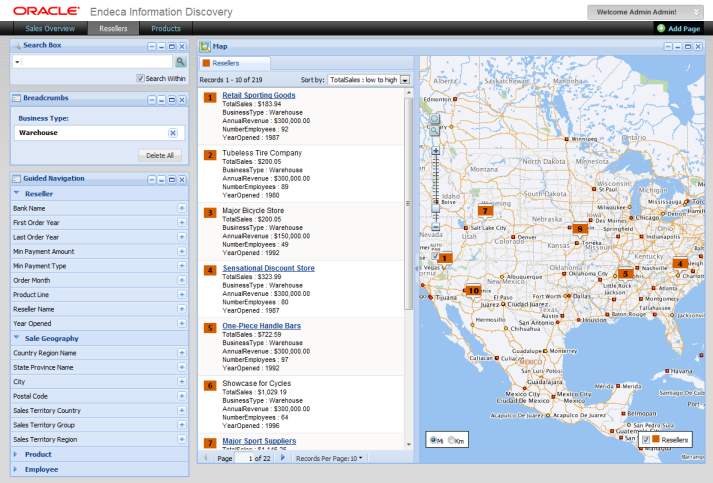Select the Mi distance radio button
Screen dimensions: 713x483
433,440
